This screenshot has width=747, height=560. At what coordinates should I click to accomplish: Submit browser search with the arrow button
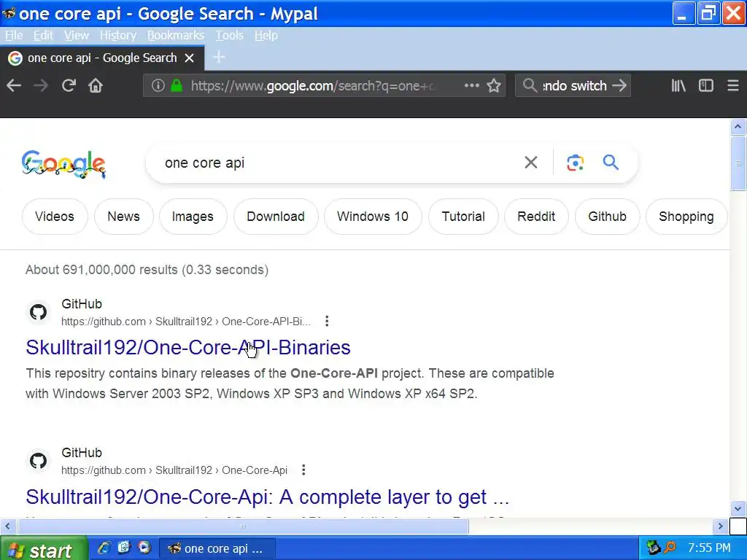pyautogui.click(x=619, y=86)
